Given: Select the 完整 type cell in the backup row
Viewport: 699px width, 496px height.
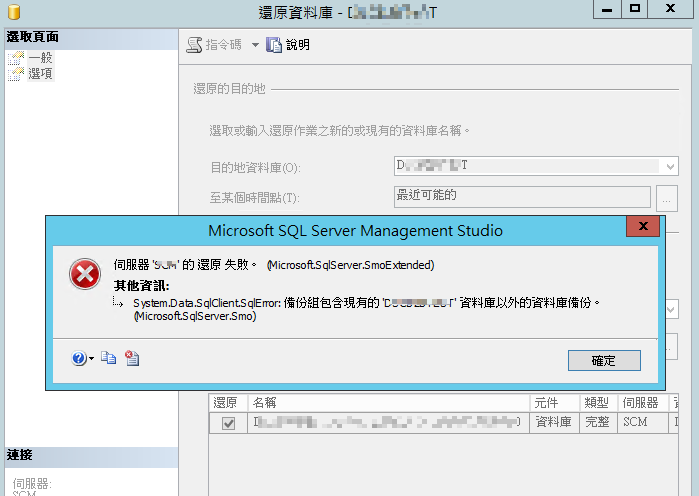Looking at the screenshot, I should pyautogui.click(x=598, y=422).
